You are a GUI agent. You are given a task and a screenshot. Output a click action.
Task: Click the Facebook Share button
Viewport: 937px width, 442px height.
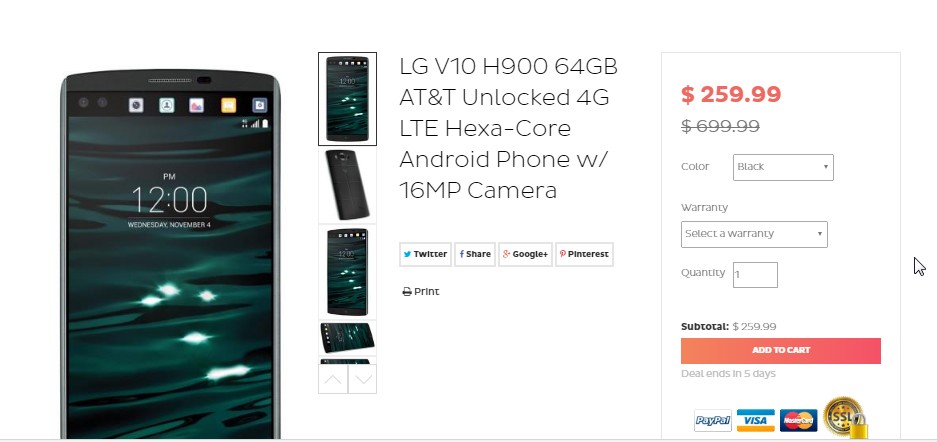point(475,254)
